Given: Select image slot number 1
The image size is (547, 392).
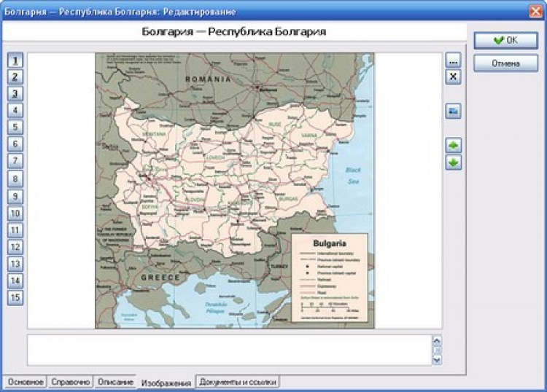Looking at the screenshot, I should coord(15,60).
